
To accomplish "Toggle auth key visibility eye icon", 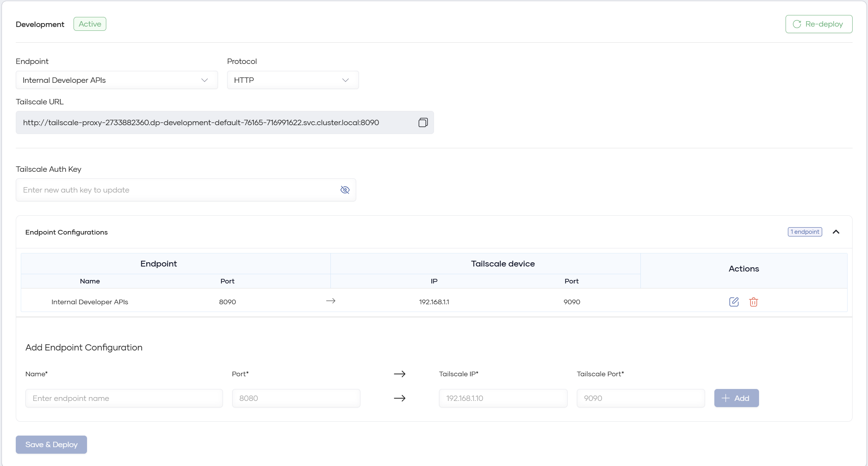I will click(x=345, y=190).
